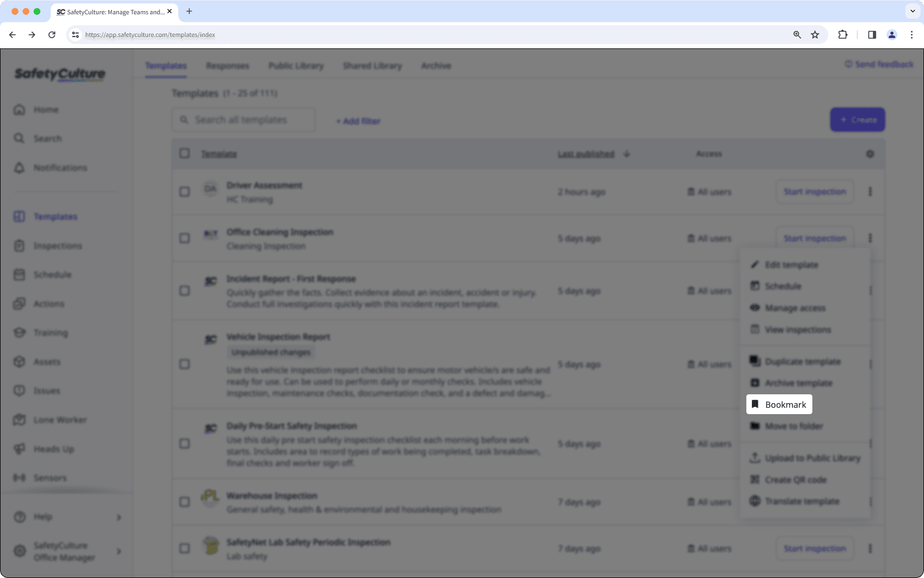Expand the SafetyCulture Office Manager menu
This screenshot has height=578, width=924.
(118, 551)
